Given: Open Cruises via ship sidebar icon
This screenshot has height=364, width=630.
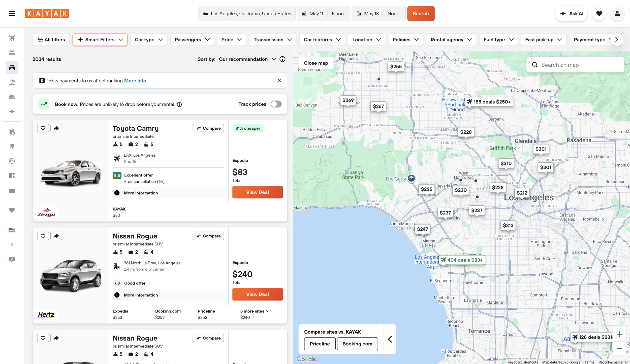Looking at the screenshot, I should coord(12,97).
